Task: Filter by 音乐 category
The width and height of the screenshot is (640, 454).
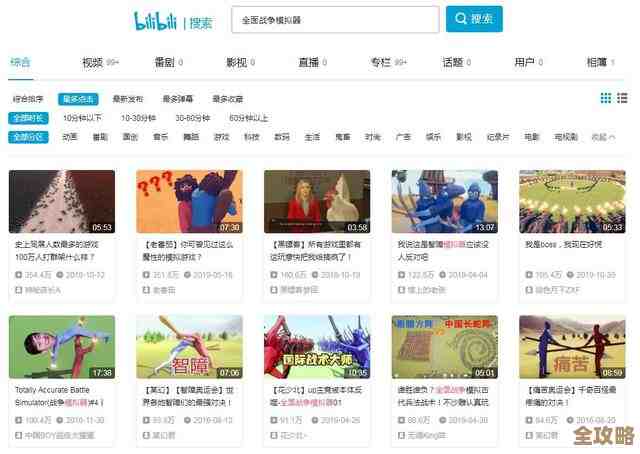Action: click(160, 137)
